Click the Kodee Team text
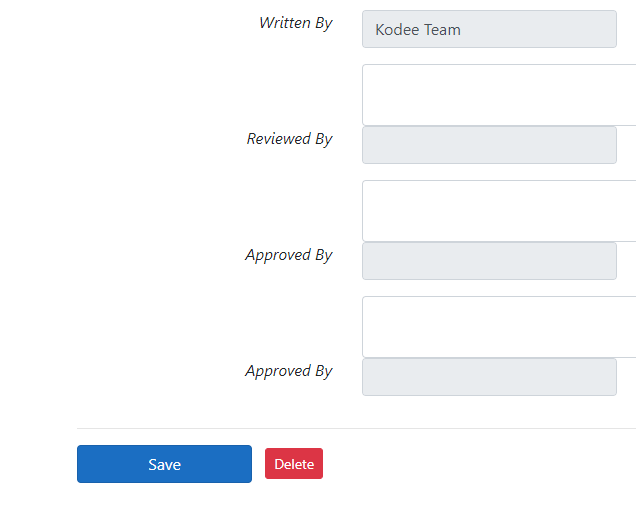Image resolution: width=636 pixels, height=517 pixels. click(x=418, y=30)
